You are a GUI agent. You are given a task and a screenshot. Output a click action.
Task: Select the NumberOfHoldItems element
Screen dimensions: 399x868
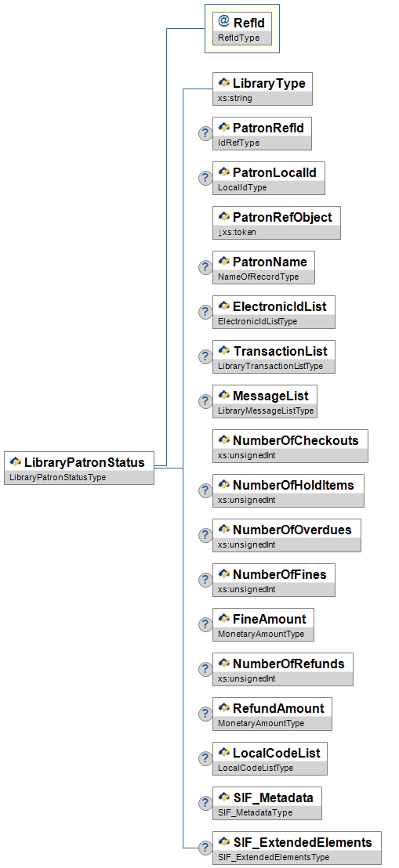coord(288,490)
